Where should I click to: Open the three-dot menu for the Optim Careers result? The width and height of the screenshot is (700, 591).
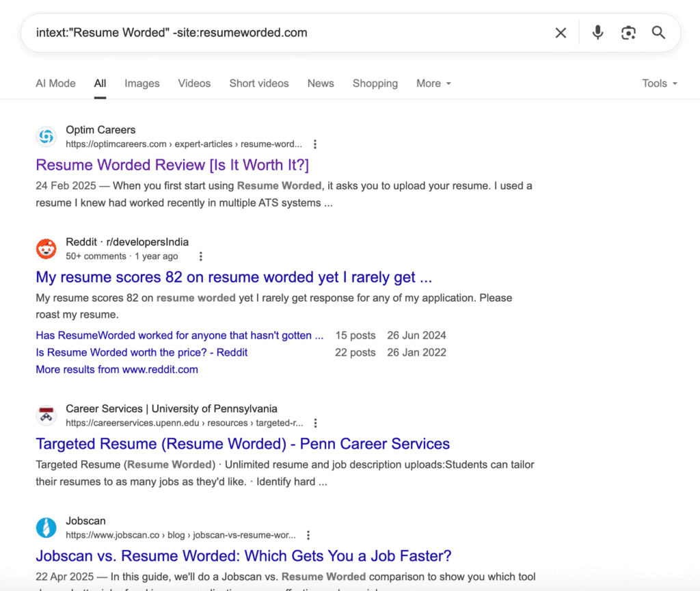click(x=315, y=144)
